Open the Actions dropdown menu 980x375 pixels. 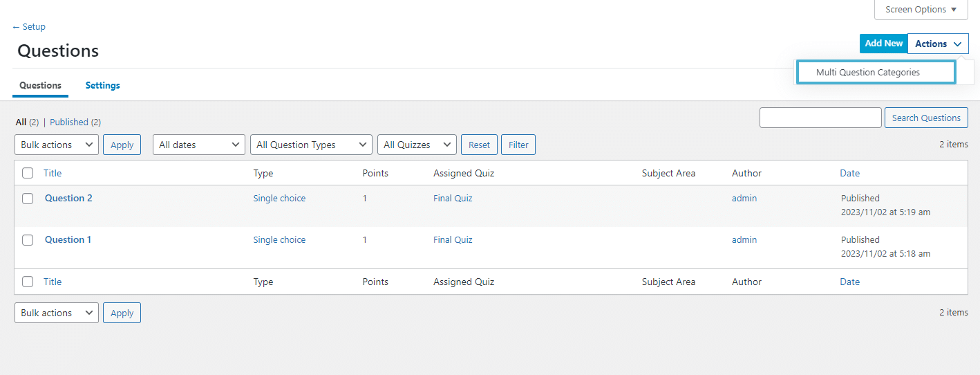tap(938, 44)
